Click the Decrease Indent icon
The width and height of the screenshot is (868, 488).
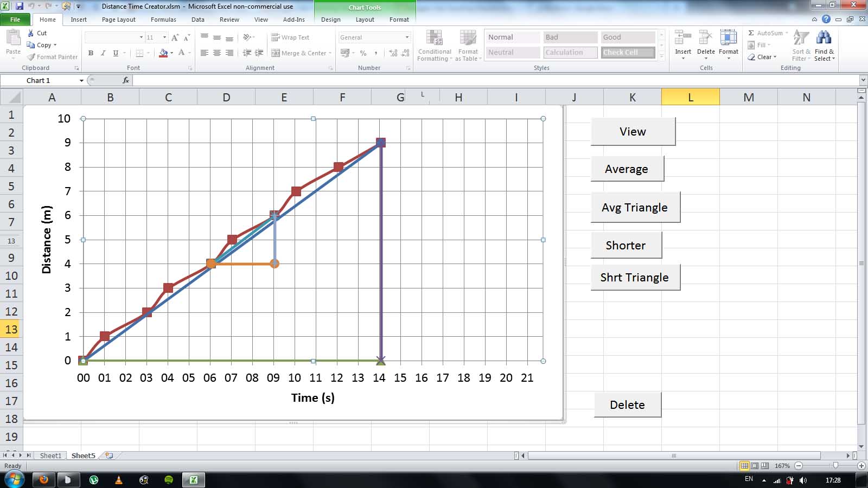coord(247,53)
